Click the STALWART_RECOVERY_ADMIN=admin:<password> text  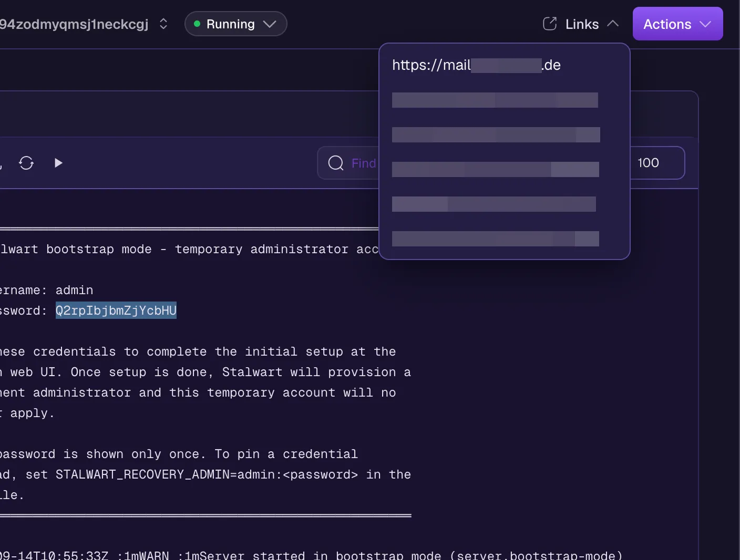[207, 474]
